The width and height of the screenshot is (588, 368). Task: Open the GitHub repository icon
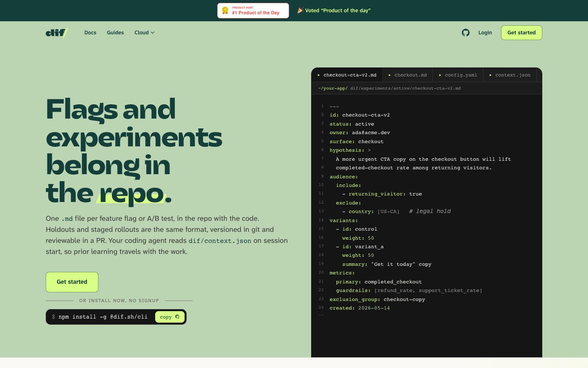[465, 33]
